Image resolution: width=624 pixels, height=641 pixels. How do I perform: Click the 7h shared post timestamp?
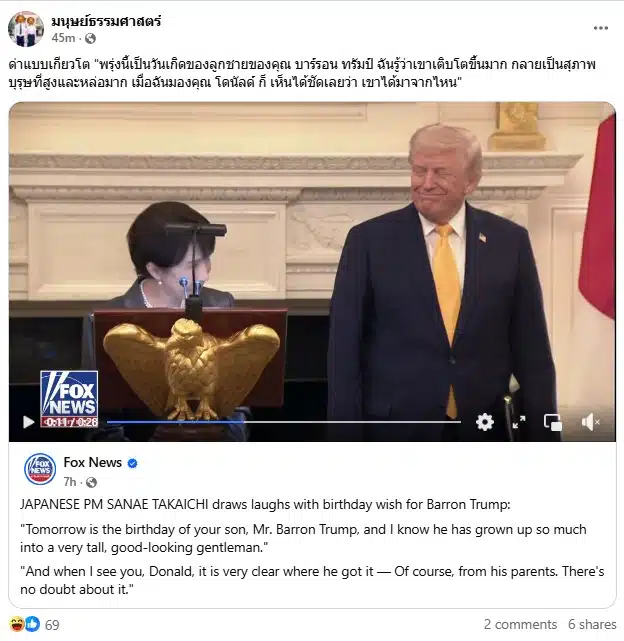(x=70, y=482)
